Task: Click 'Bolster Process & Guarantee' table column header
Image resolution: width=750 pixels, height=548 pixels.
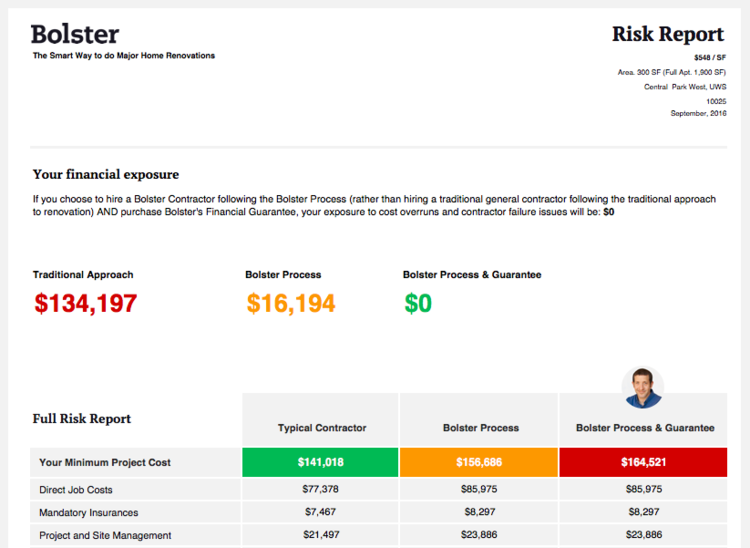Action: [x=645, y=428]
